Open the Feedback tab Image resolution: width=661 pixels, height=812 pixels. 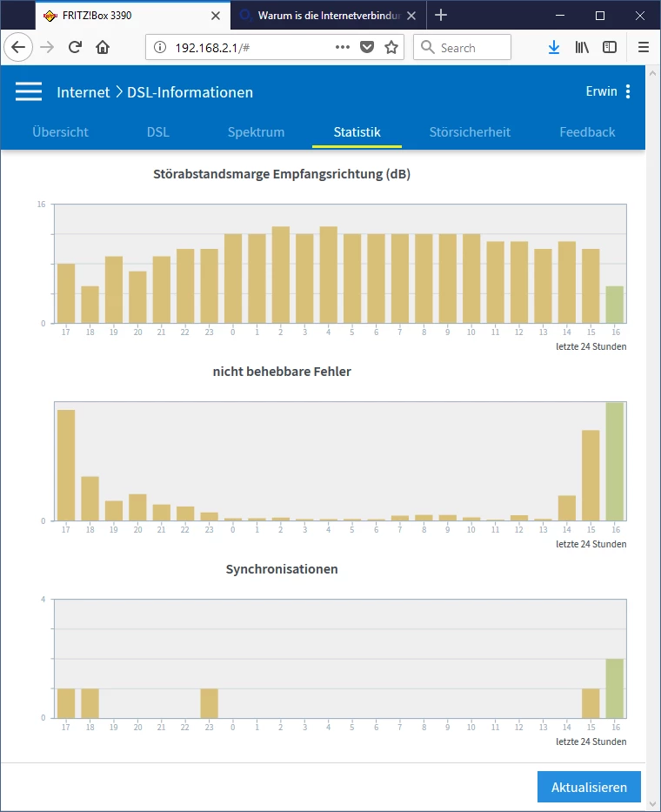coord(587,132)
